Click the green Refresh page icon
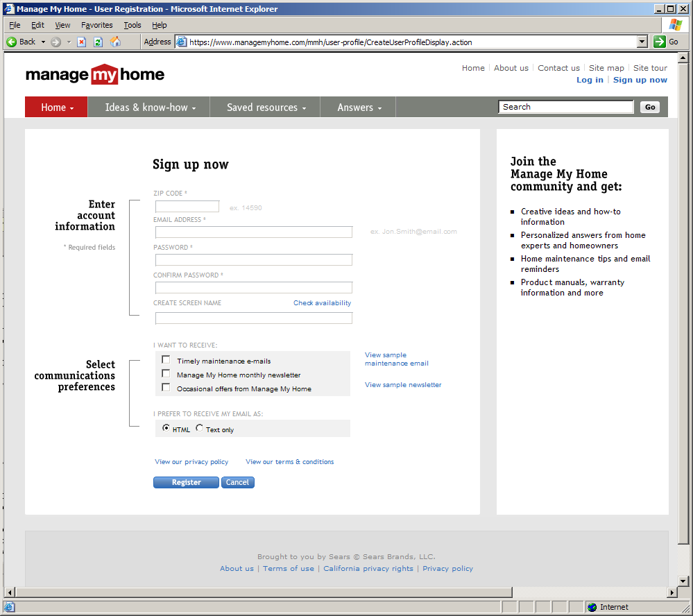Screen dimensions: 693x616 tap(98, 42)
